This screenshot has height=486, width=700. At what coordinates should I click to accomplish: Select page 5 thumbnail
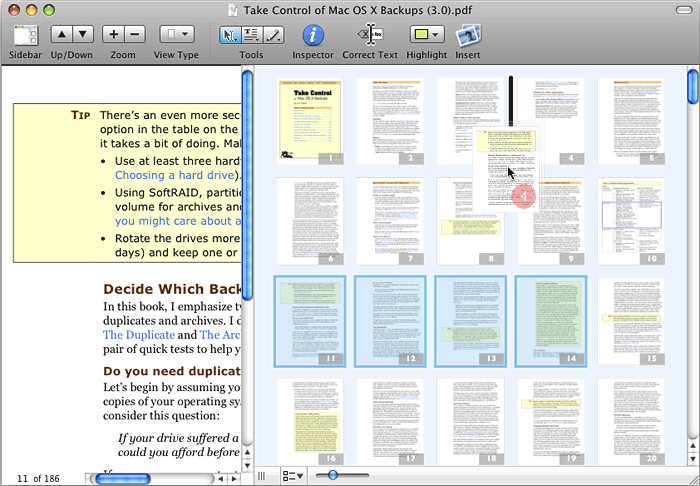pyautogui.click(x=631, y=121)
